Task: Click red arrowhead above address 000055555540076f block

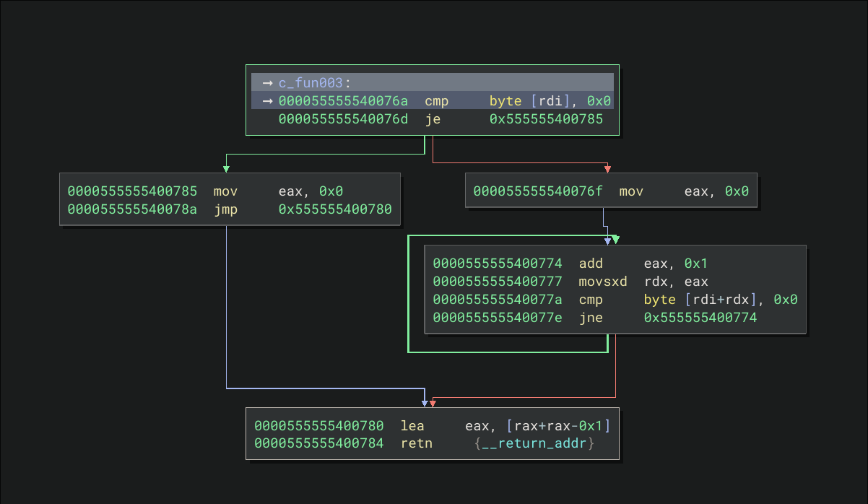Action: coord(607,169)
